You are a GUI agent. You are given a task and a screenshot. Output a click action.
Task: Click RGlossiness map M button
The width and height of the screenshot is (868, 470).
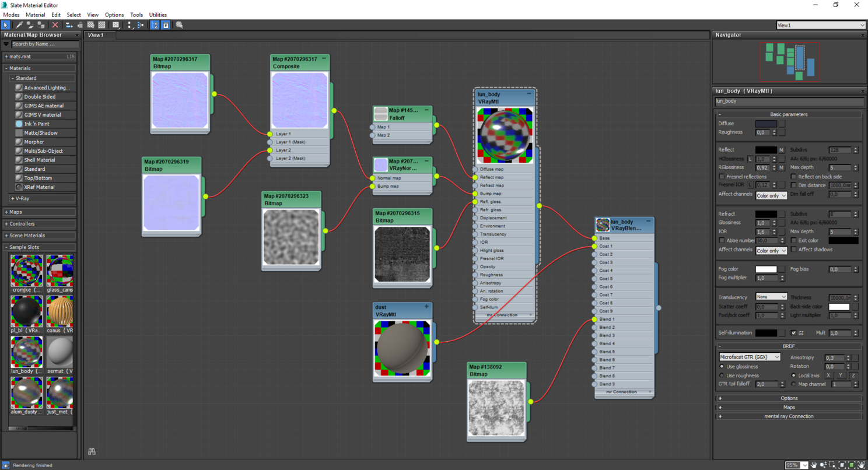782,167
